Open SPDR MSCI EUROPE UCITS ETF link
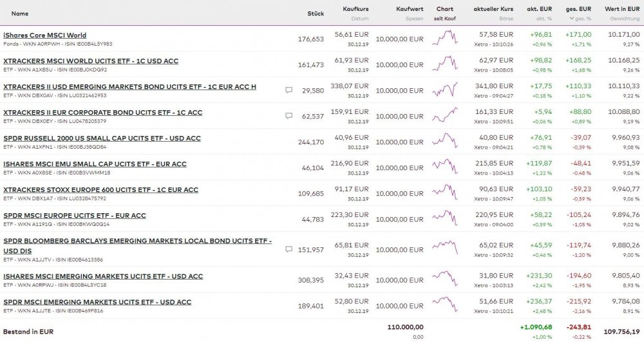The image size is (644, 342). [x=75, y=216]
